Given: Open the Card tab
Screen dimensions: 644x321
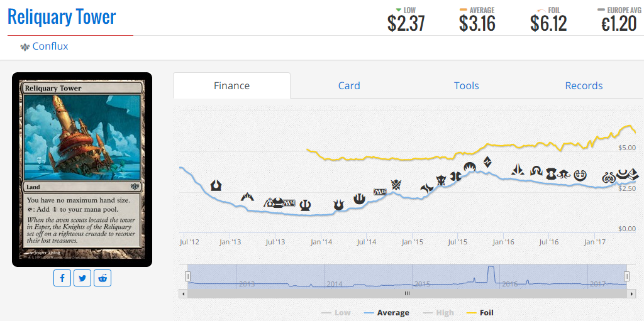Looking at the screenshot, I should pyautogui.click(x=349, y=85).
